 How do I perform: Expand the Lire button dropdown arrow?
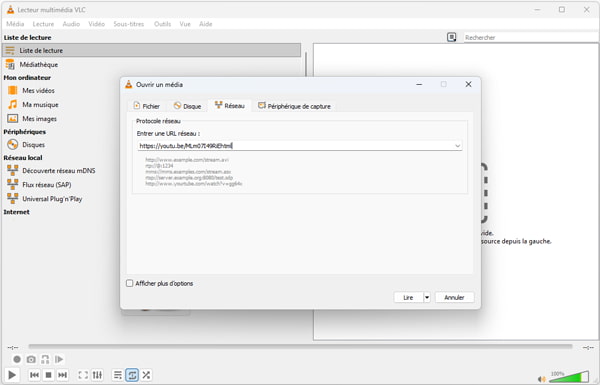[427, 297]
